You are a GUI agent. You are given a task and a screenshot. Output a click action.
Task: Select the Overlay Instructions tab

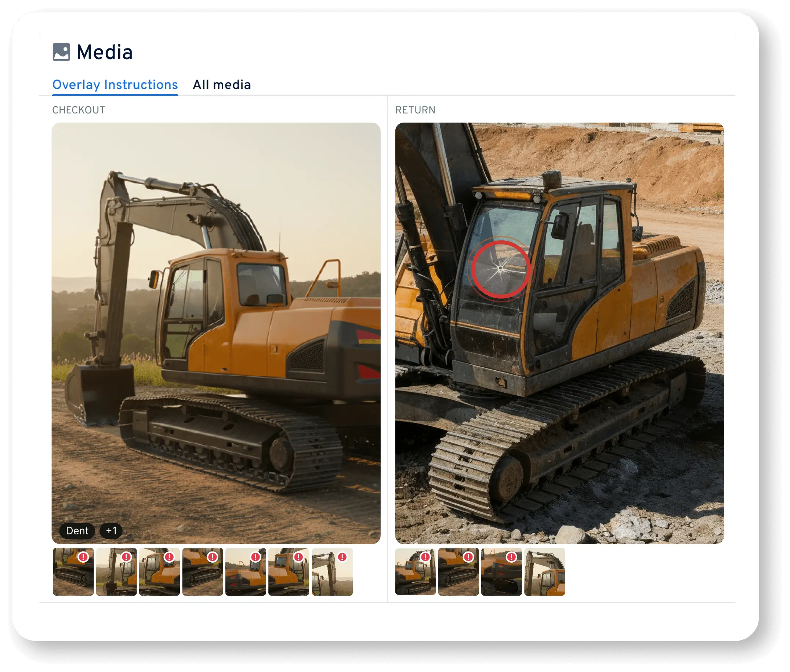[115, 84]
